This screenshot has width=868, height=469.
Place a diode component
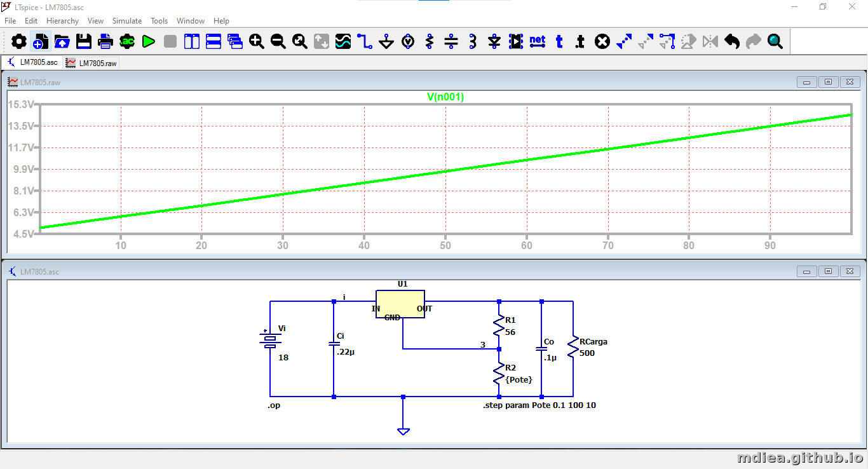(x=494, y=42)
